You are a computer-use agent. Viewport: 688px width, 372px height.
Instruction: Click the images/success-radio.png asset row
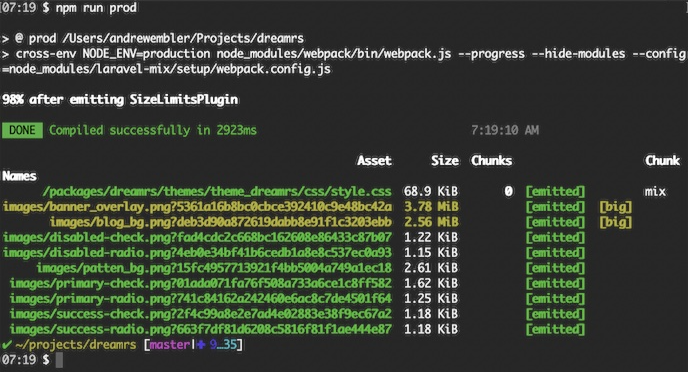(201, 329)
